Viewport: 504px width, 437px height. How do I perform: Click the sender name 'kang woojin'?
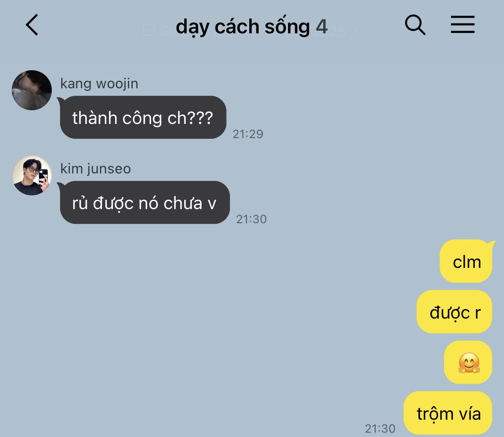(x=99, y=84)
